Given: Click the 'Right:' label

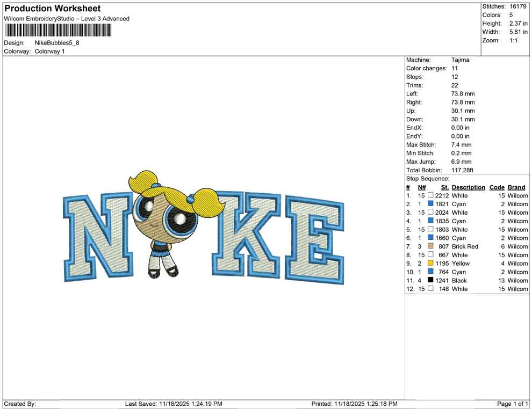Looking at the screenshot, I should point(414,102).
